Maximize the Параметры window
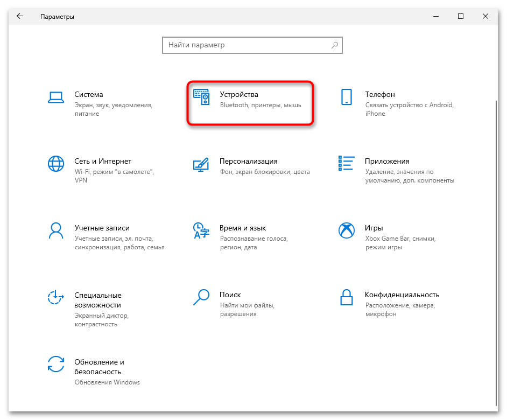 461,16
